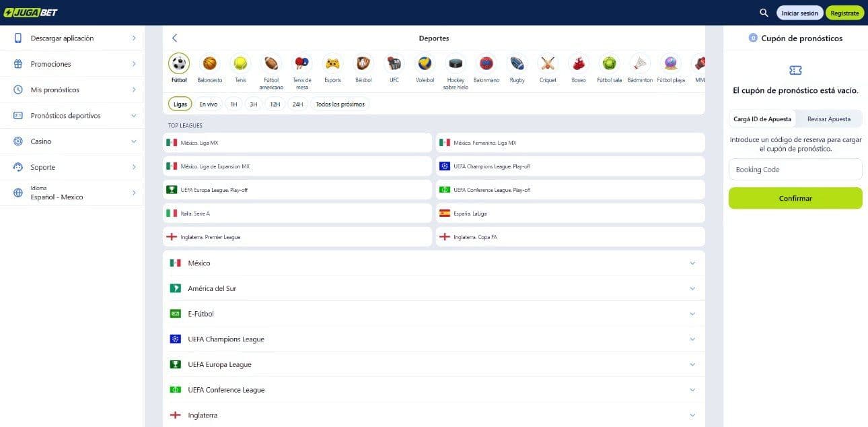Click the search magnifier icon
Viewport: 868px width, 427px height.
pyautogui.click(x=764, y=13)
